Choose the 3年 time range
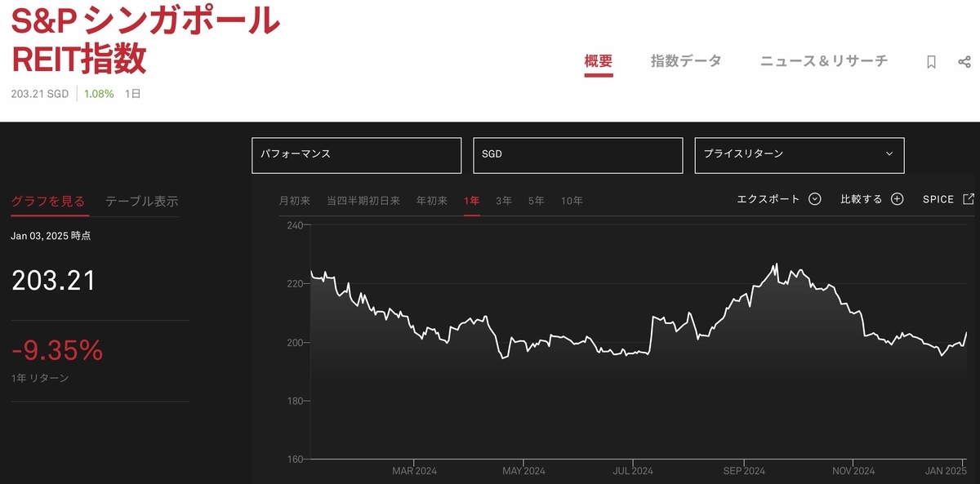This screenshot has height=484, width=980. point(504,201)
